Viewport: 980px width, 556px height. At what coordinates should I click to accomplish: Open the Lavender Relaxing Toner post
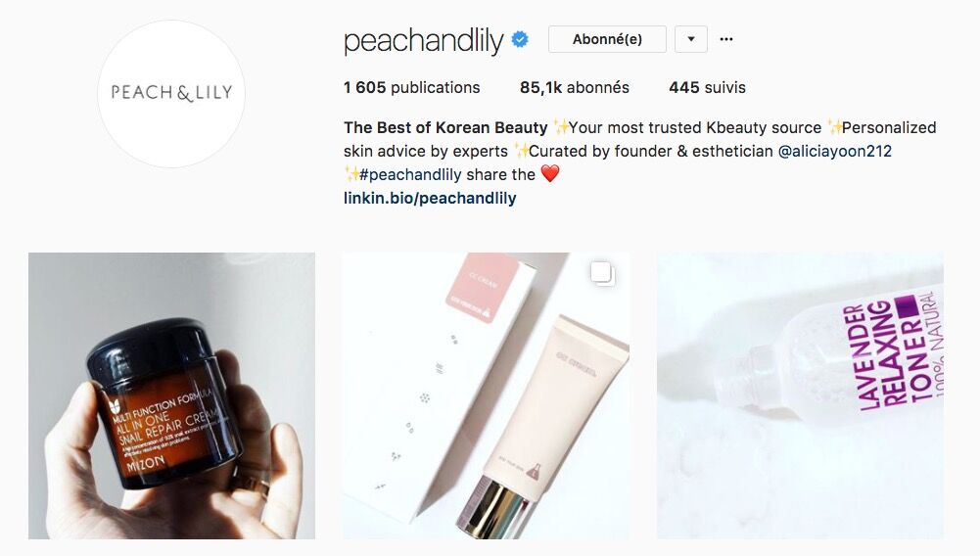point(800,395)
